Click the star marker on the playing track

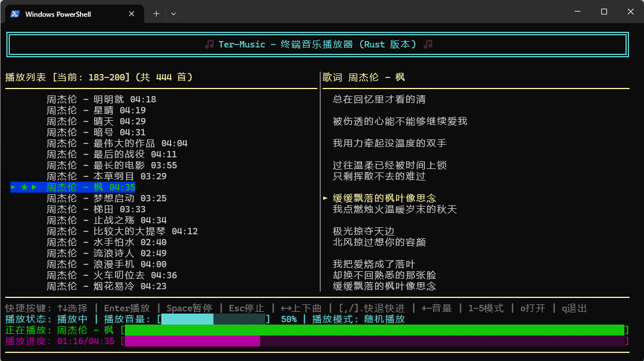[24, 187]
